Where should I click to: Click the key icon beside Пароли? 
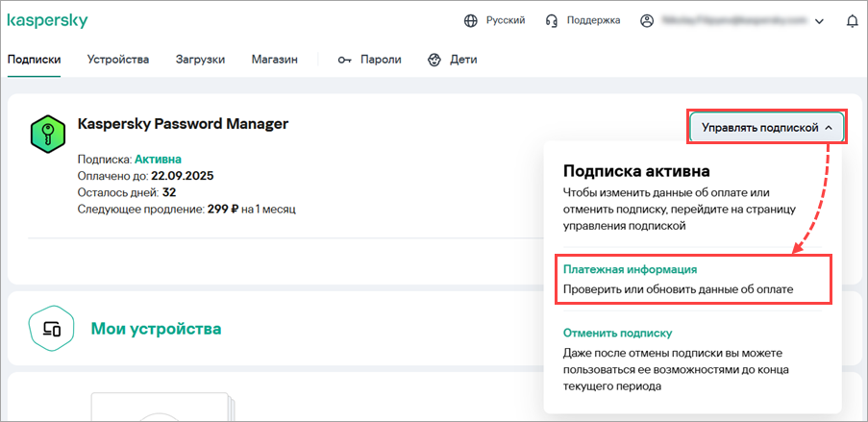coord(345,60)
